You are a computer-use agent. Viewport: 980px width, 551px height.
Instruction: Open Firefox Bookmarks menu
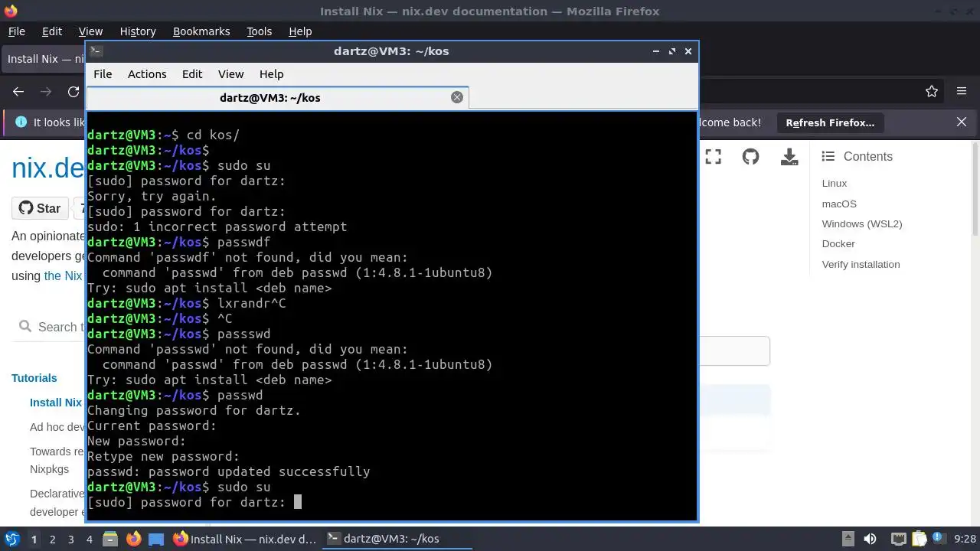[201, 31]
